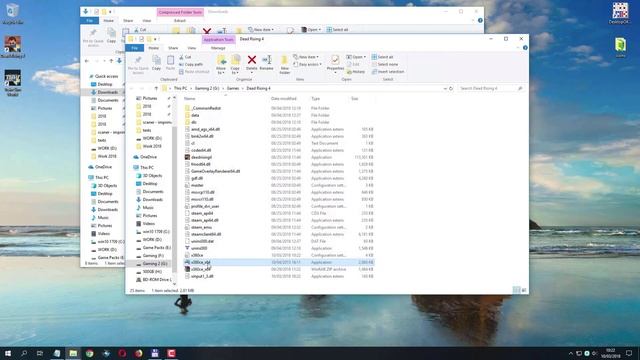This screenshot has height=360, width=640.
Task: Click Paste shortcut in the Clipboard group
Action: pyautogui.click(x=194, y=72)
